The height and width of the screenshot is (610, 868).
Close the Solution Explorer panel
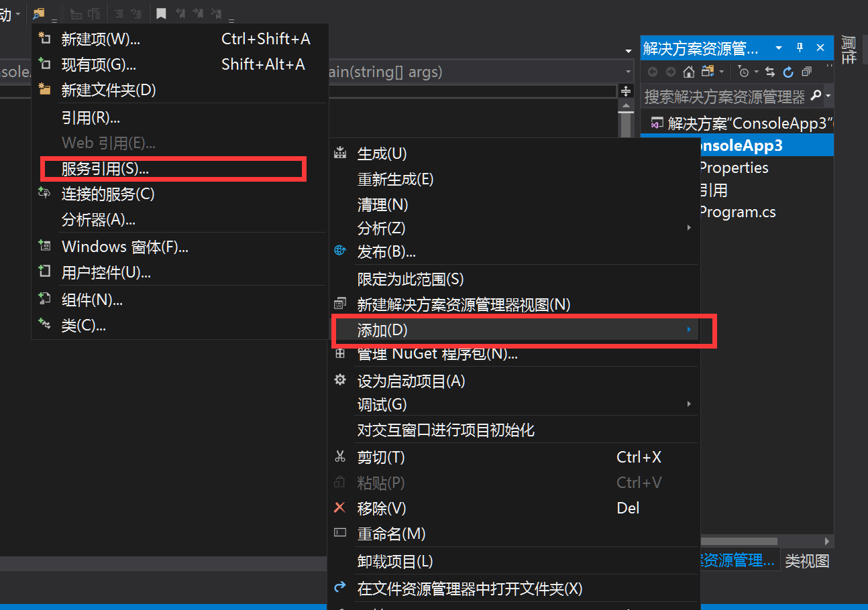820,48
